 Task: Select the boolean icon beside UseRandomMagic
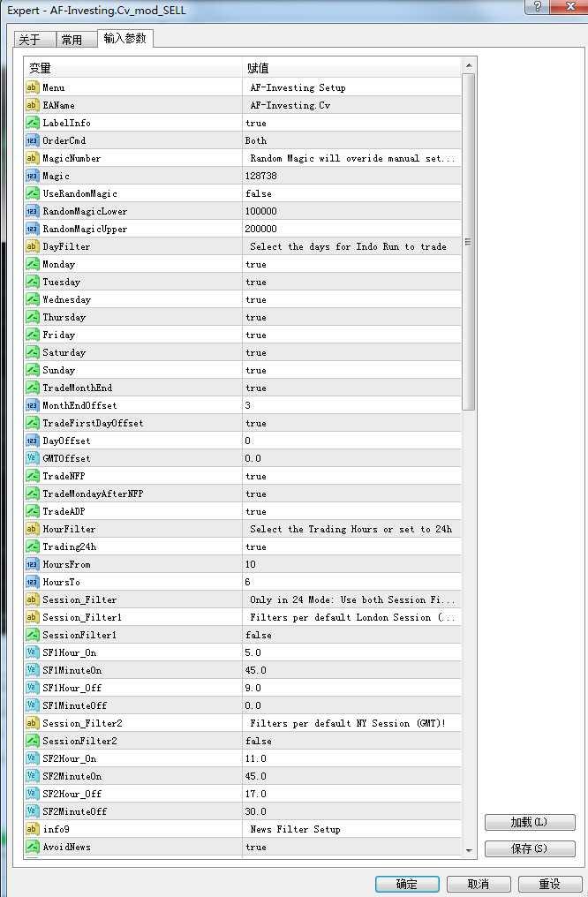pos(32,193)
